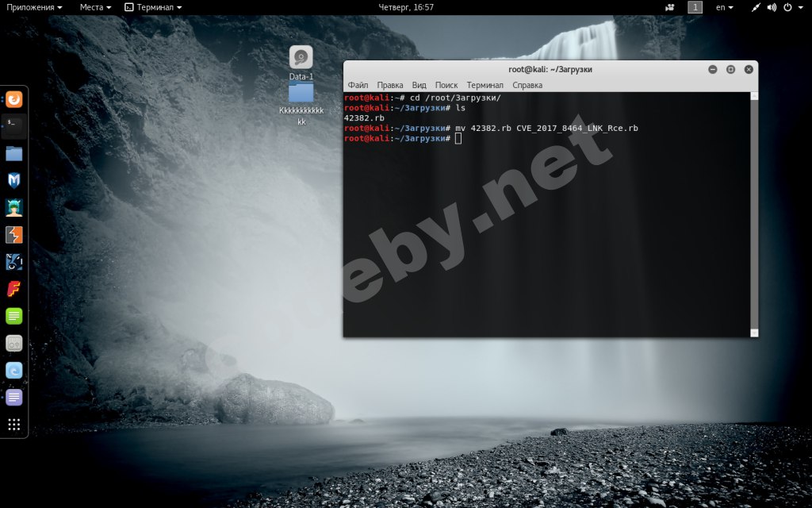Open the Справка menu in terminal
Screen dimensions: 812x508
coord(527,85)
